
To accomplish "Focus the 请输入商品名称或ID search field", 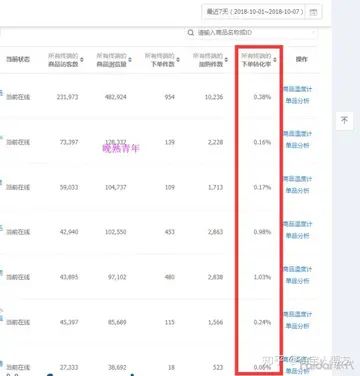I will (x=252, y=33).
